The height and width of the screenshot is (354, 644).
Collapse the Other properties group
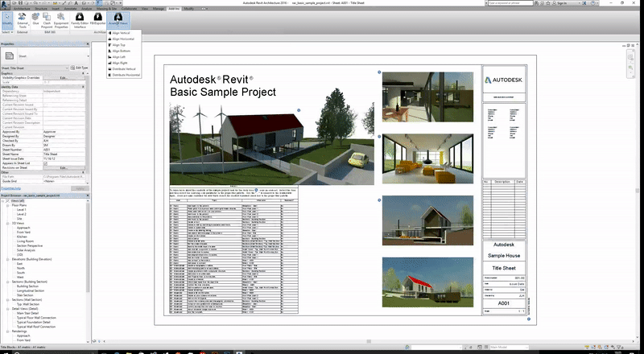point(84,172)
